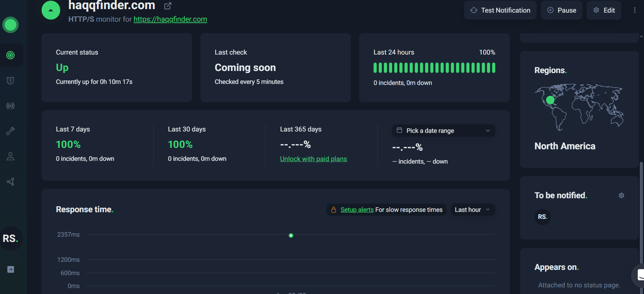Open incidents shield icon in sidebar

[10, 81]
